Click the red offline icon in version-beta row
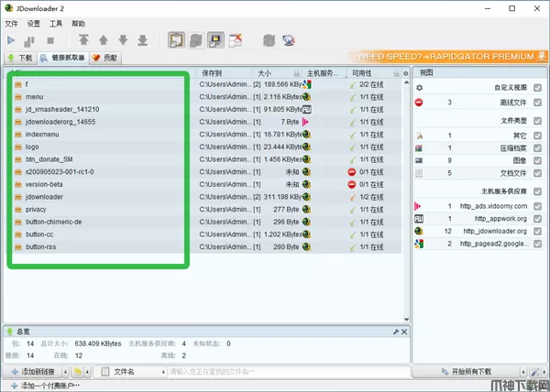The height and width of the screenshot is (392, 550). [351, 185]
